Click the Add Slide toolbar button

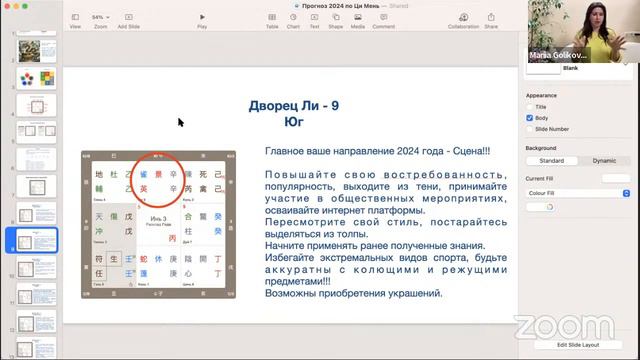[129, 21]
